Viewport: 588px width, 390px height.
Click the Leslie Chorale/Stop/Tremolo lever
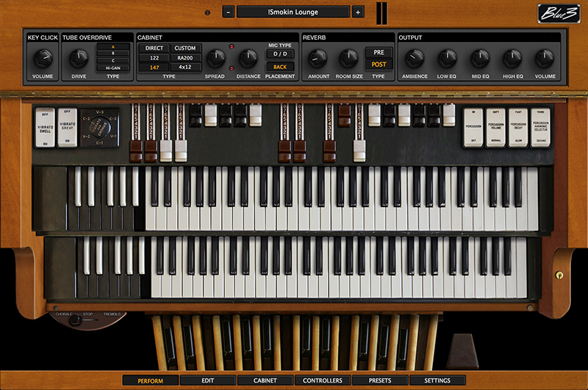(76, 320)
